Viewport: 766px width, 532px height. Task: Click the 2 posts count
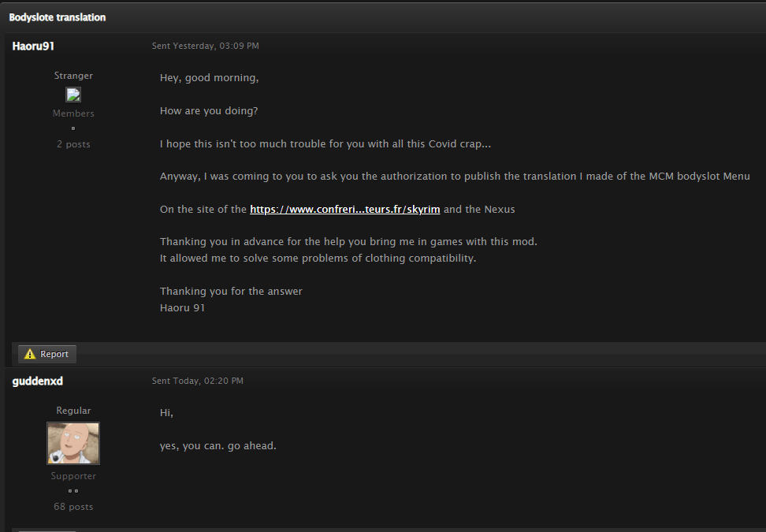(x=73, y=144)
